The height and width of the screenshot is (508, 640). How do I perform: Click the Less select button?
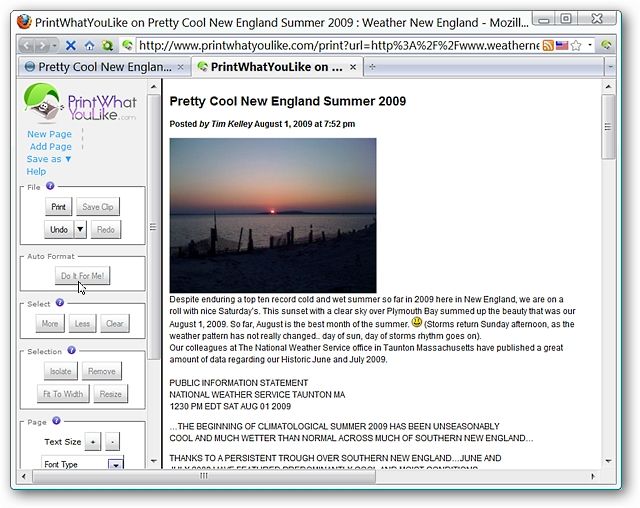point(82,324)
